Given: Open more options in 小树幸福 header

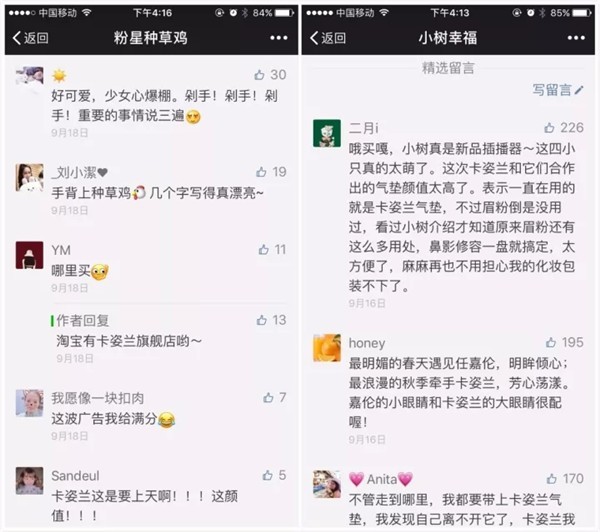Looking at the screenshot, I should click(x=576, y=38).
